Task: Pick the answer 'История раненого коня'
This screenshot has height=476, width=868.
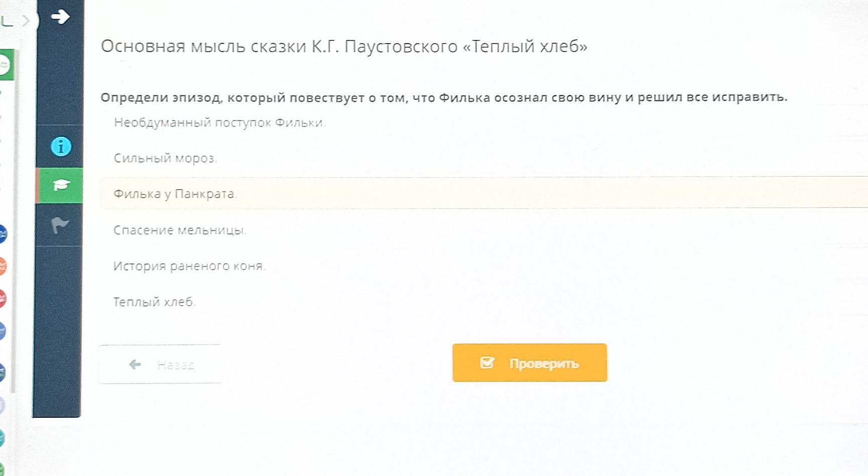Action: coord(189,266)
